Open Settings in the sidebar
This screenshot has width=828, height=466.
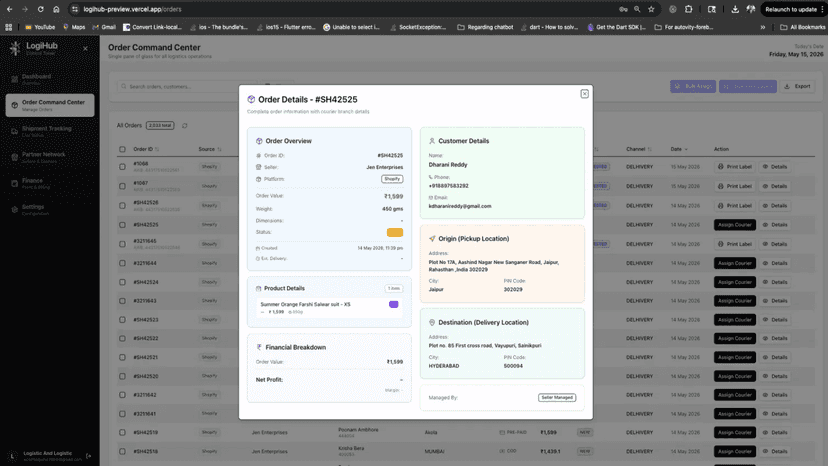pos(50,210)
